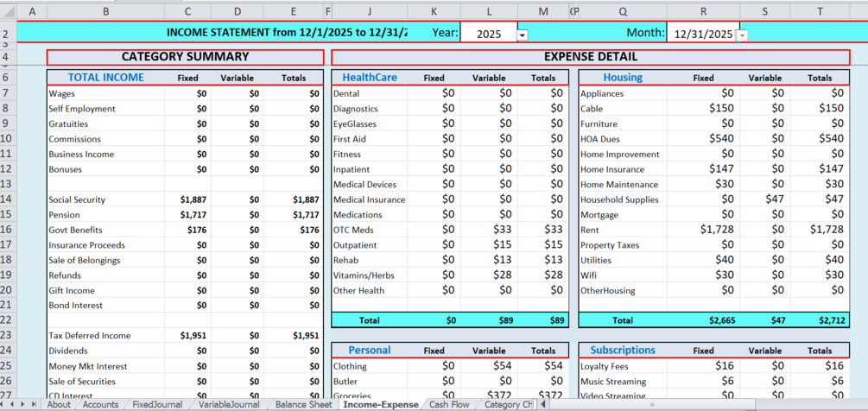
Task: Switch to the Cash Flow tab
Action: tap(449, 404)
